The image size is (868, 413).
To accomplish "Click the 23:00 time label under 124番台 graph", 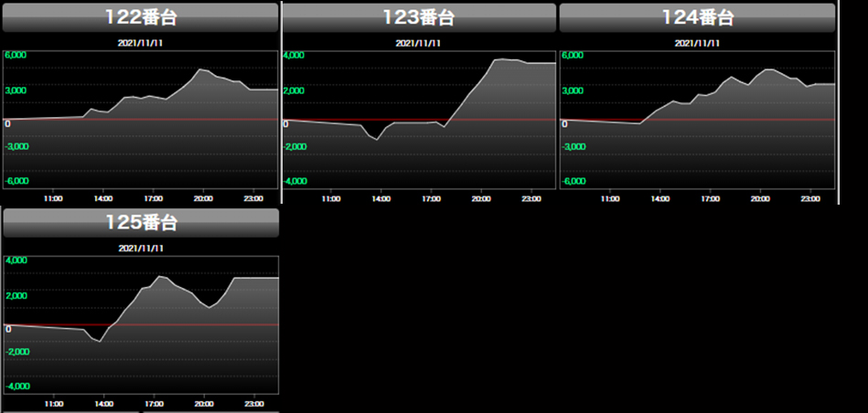I will point(809,197).
